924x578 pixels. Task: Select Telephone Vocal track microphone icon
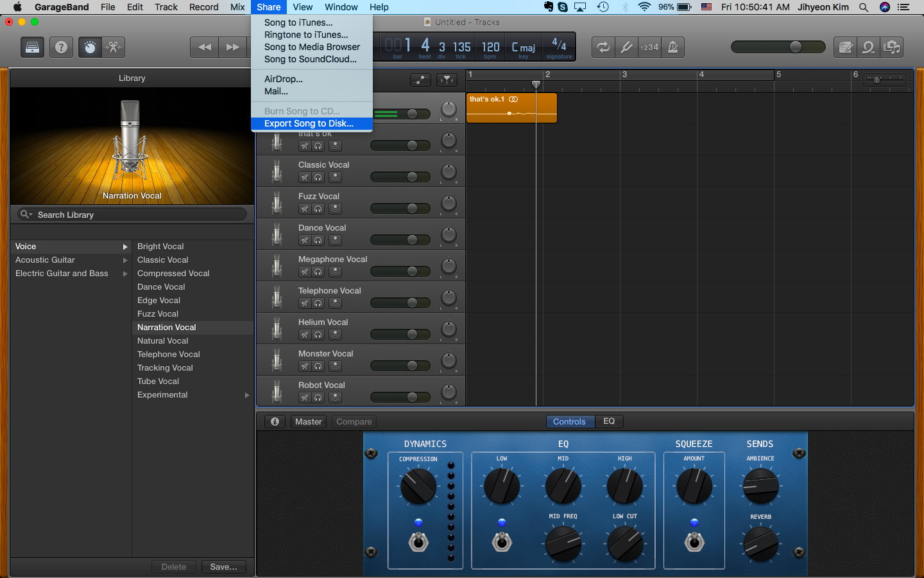tap(277, 297)
